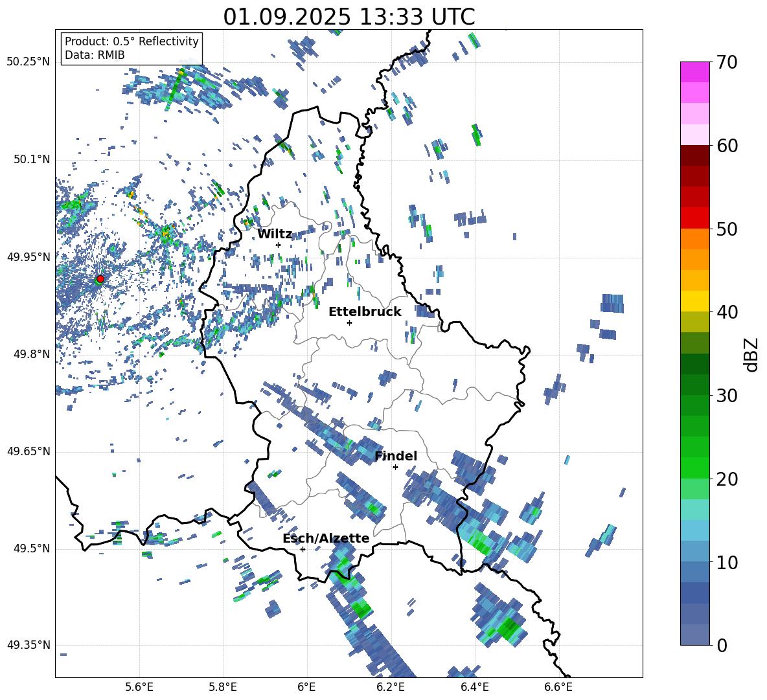Click the 49.5°N latitude label
The image size is (767, 700).
31,548
